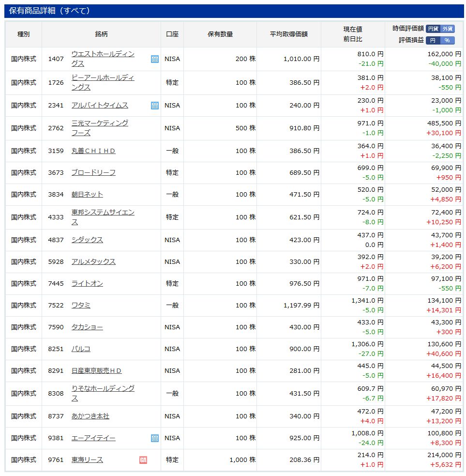This screenshot has height=476, width=466.
Task: Select the タカショー link
Action: [87, 327]
